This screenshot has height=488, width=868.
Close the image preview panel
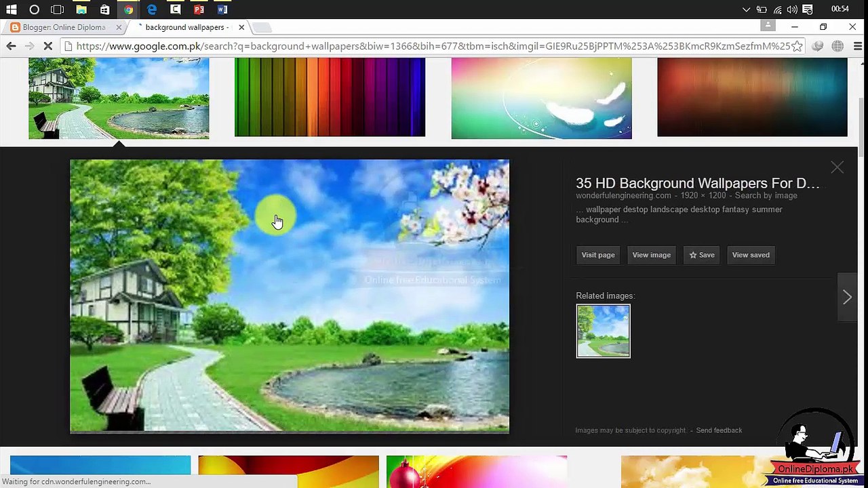click(x=837, y=167)
